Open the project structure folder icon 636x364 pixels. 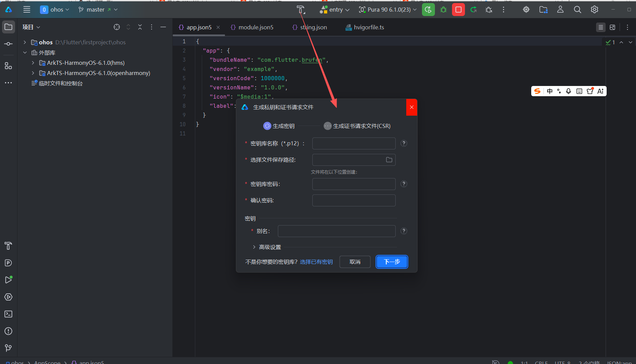tap(543, 10)
